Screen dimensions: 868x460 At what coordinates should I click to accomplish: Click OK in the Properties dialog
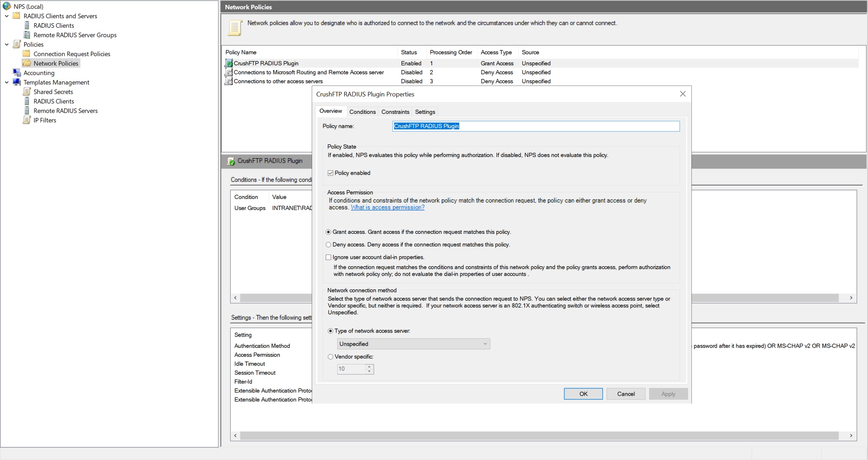click(x=583, y=394)
